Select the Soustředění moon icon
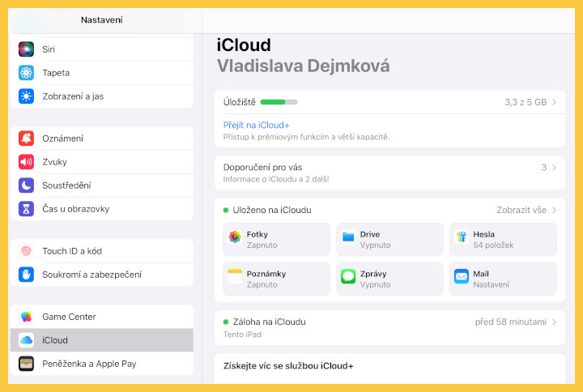Viewport: 583px width, 392px height. click(x=27, y=185)
